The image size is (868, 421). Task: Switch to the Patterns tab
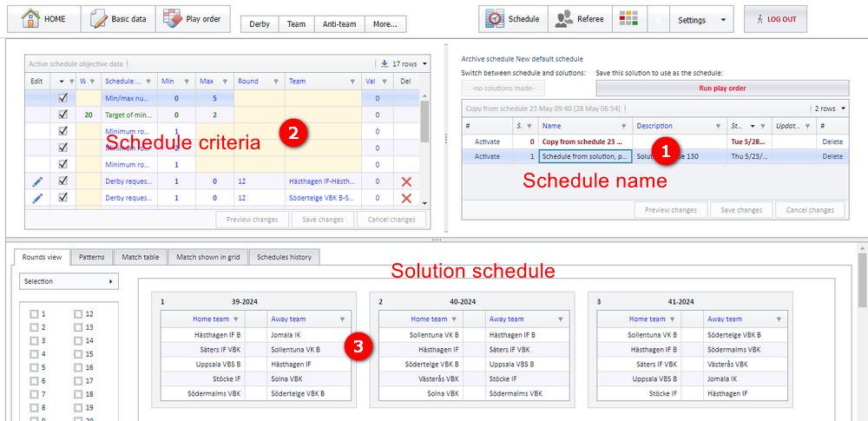click(x=92, y=257)
